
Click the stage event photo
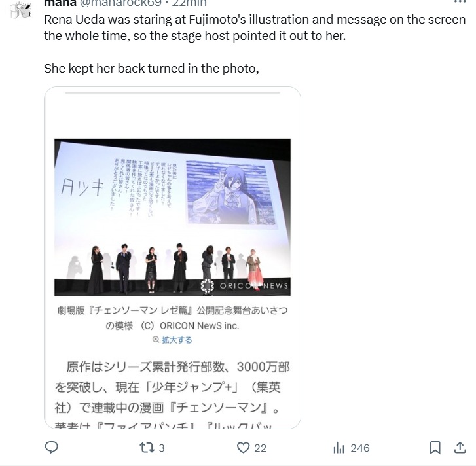click(172, 217)
